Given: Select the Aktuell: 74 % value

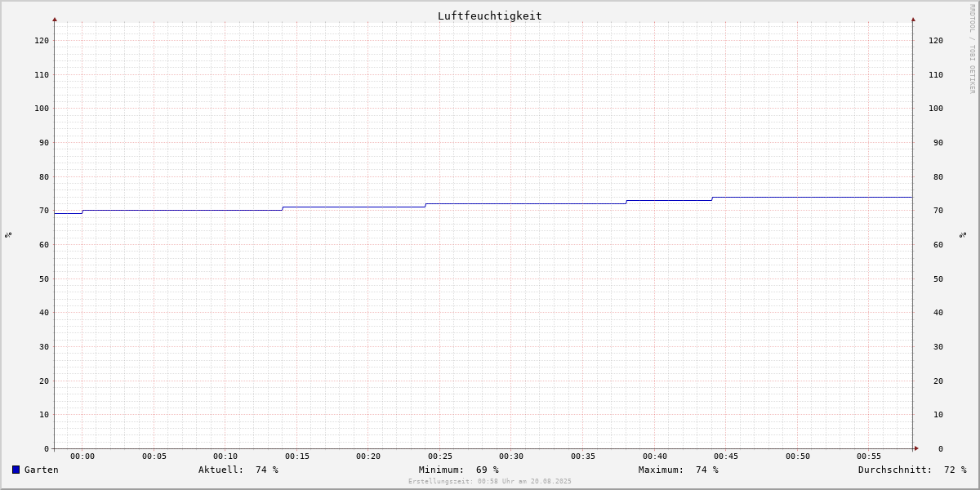Looking at the screenshot, I should (x=238, y=470).
